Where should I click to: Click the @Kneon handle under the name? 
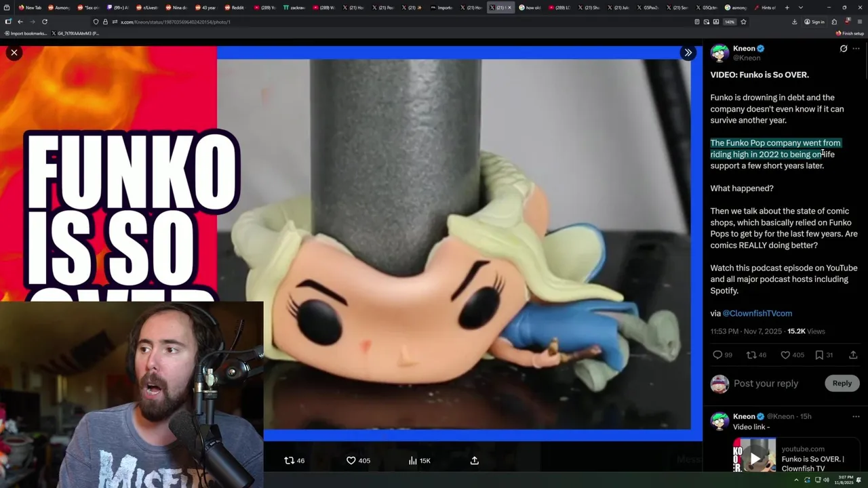(747, 58)
